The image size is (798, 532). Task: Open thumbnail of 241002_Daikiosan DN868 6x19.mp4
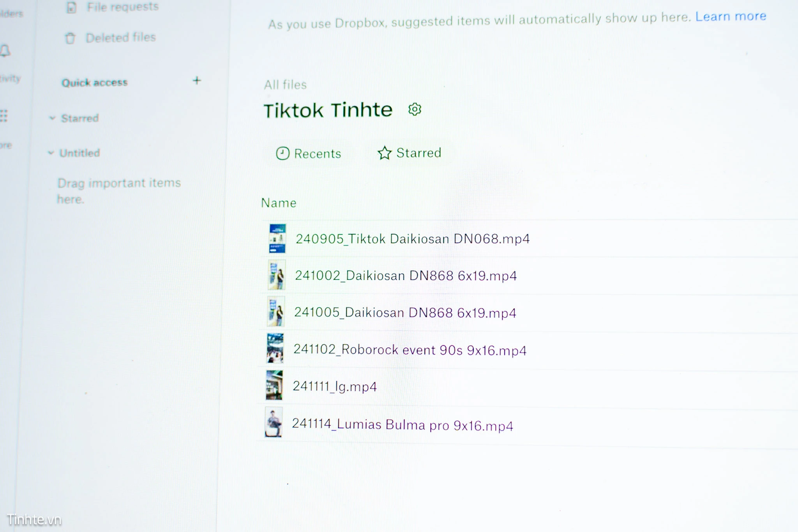click(277, 275)
